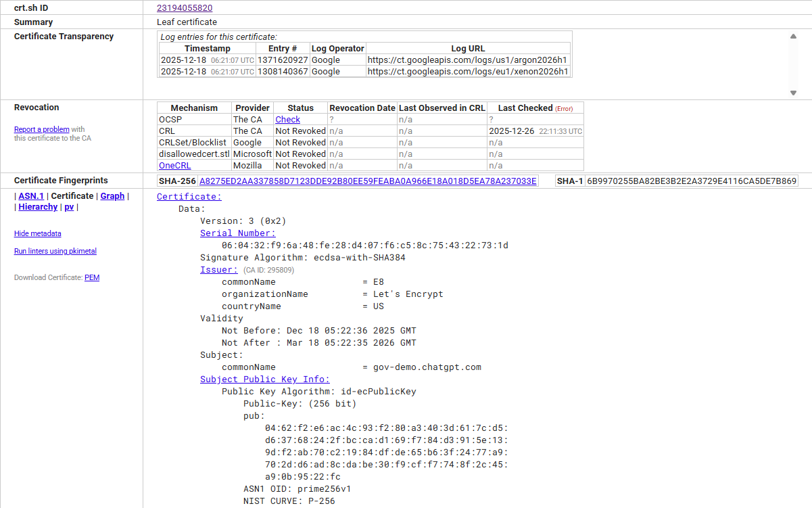Open the Subject Public Key Info link
Viewport: 812px width, 508px height.
pyautogui.click(x=264, y=379)
